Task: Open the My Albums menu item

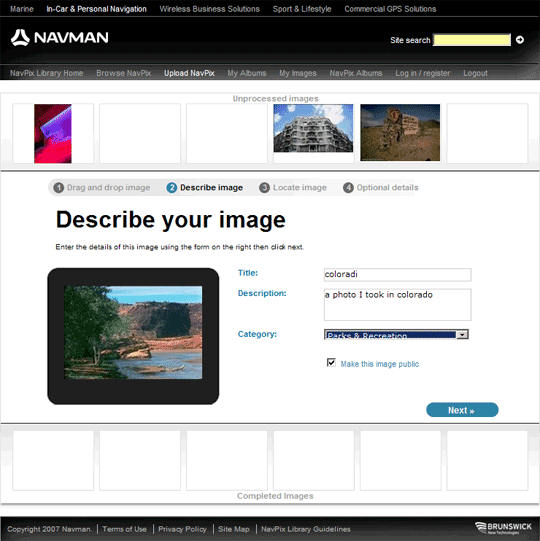Action: tap(247, 73)
